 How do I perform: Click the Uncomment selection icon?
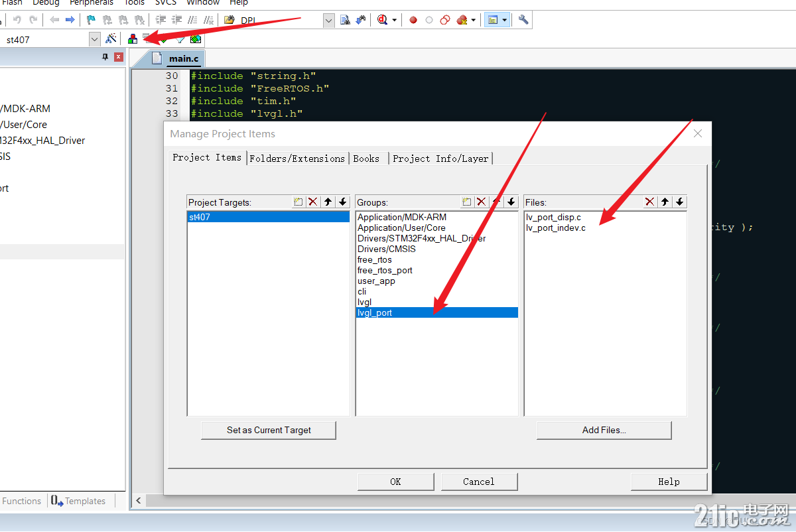209,20
